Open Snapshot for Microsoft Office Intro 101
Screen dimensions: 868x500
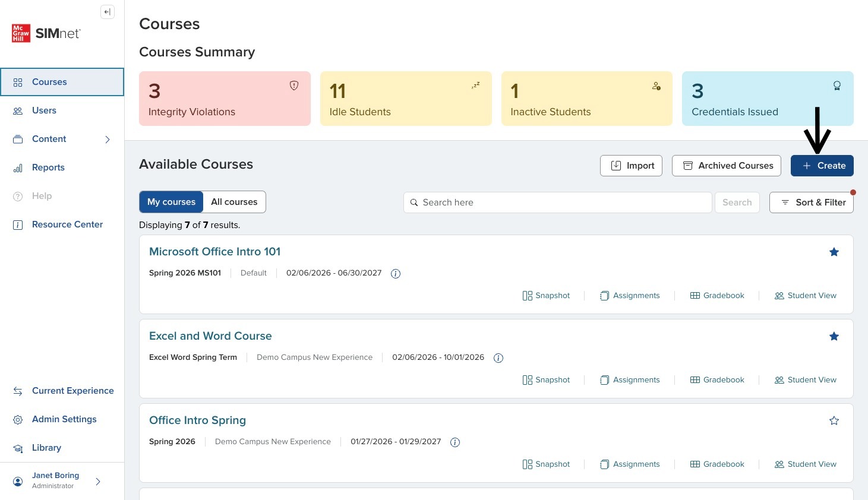(x=546, y=296)
